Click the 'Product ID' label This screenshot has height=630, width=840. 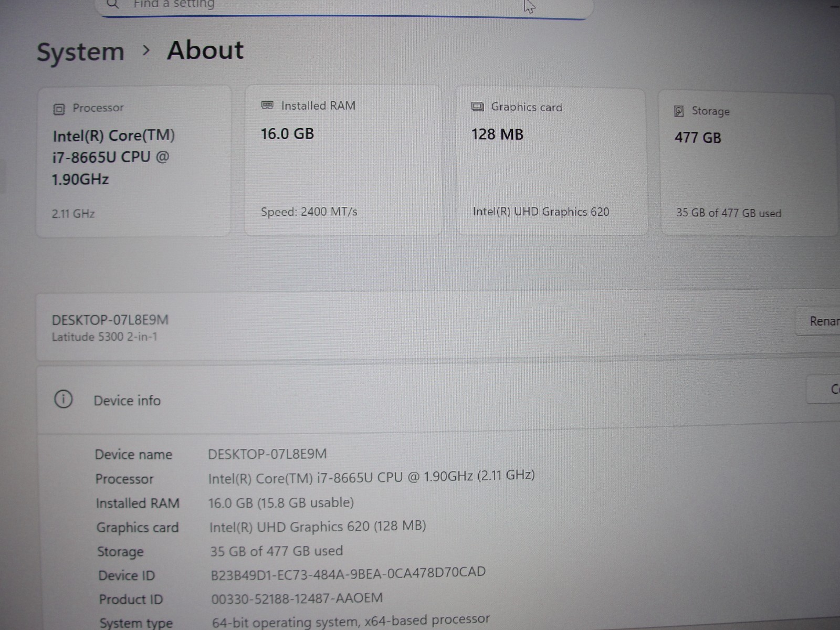coord(131,600)
